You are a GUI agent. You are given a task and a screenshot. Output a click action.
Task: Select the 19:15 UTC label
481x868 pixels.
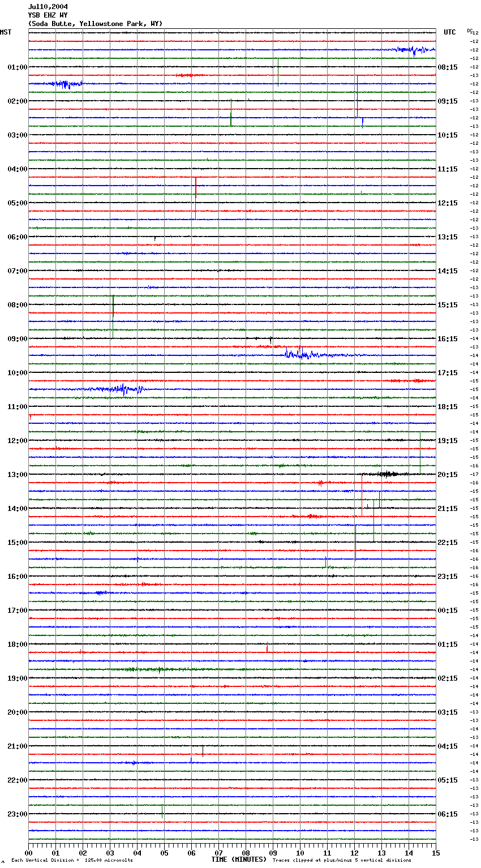tap(448, 441)
